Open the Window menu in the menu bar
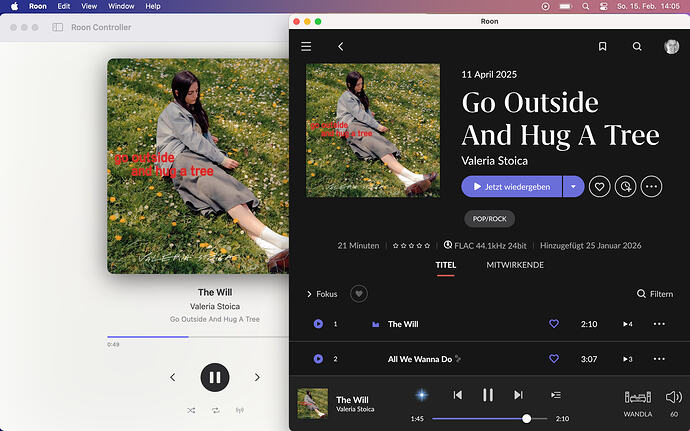690x431 pixels. 120,6
